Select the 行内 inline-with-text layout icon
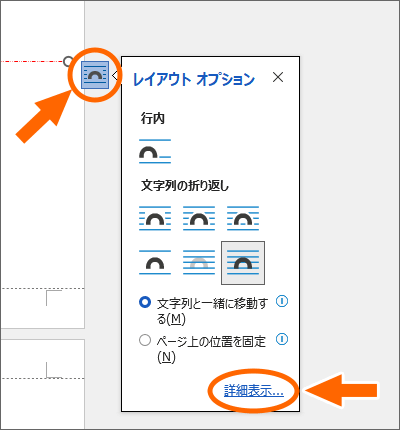 [x=155, y=152]
